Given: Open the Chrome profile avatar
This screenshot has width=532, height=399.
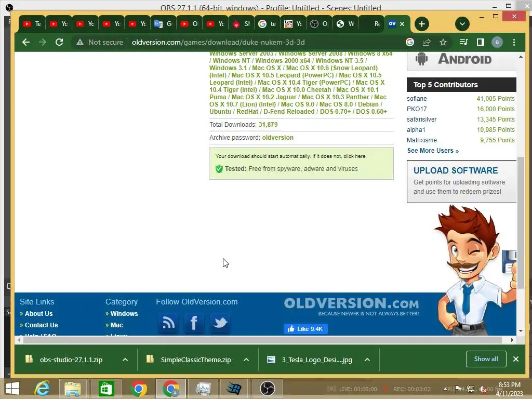Looking at the screenshot, I should tap(497, 42).
